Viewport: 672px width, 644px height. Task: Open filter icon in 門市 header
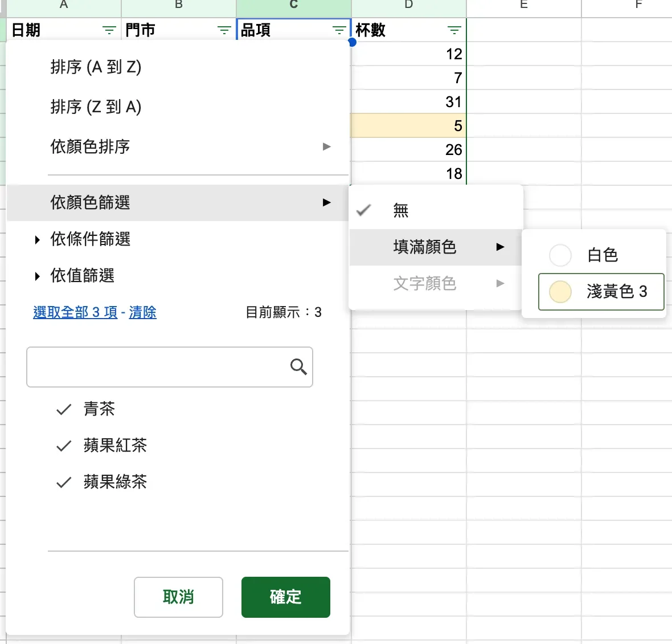(224, 30)
